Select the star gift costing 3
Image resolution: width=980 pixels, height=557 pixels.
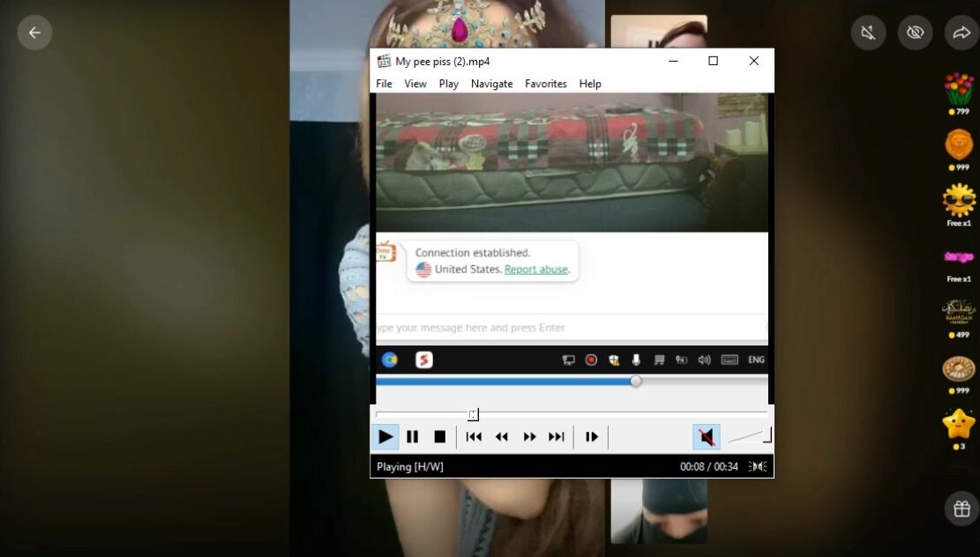pyautogui.click(x=959, y=424)
